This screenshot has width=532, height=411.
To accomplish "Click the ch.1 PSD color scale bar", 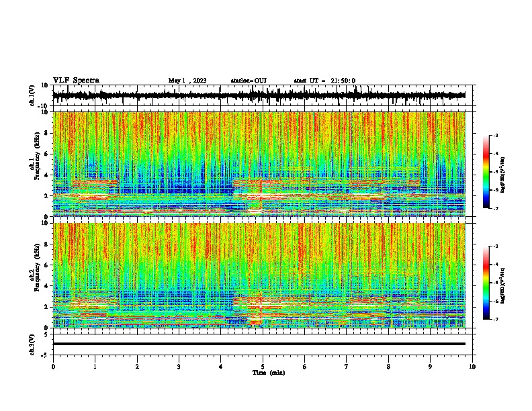I will (x=486, y=172).
